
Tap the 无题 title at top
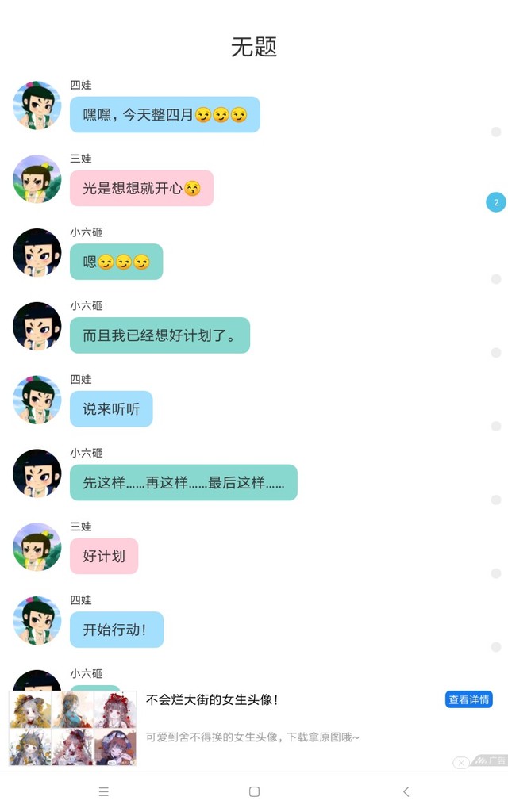[253, 47]
